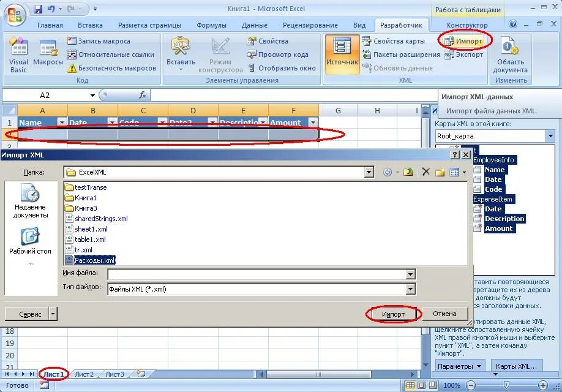Switch to Page Layout view in status bar

click(x=421, y=385)
